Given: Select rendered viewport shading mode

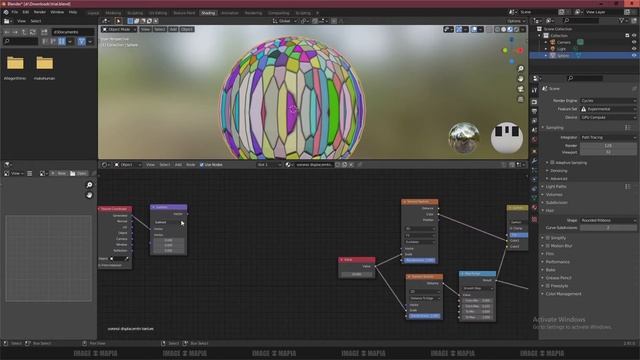Looking at the screenshot, I should pos(516,29).
